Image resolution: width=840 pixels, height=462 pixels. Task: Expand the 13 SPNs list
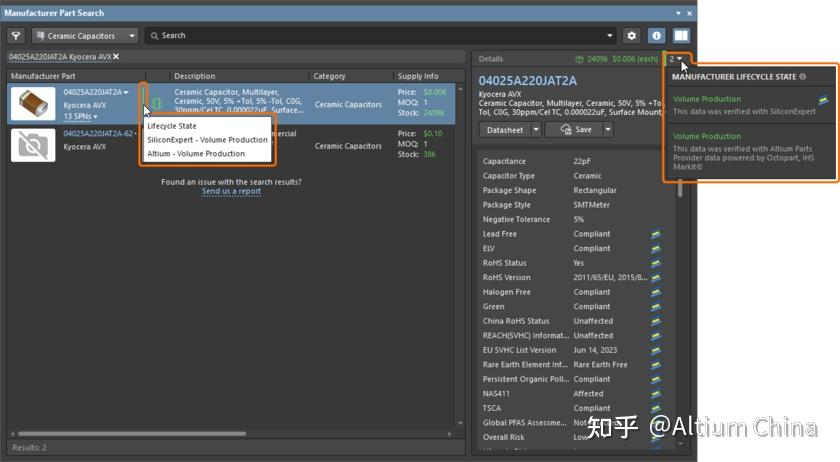(x=80, y=116)
